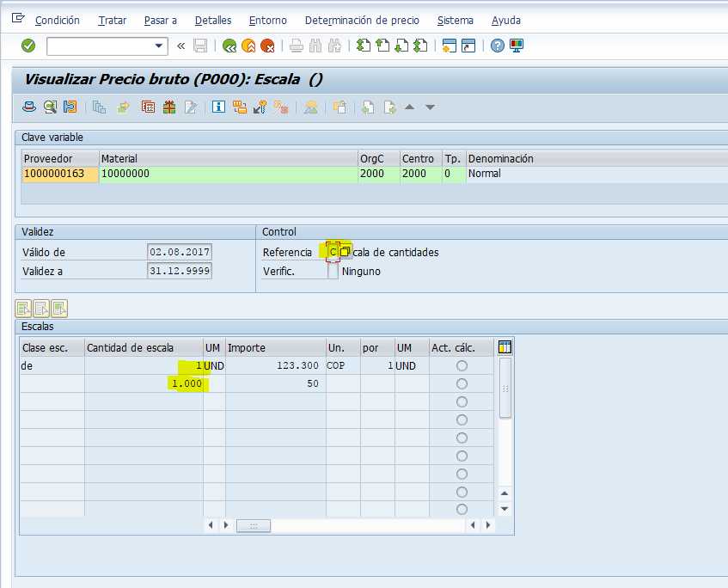Click the Escalas table scroll-down arrow
The height and width of the screenshot is (588, 728).
(x=505, y=509)
